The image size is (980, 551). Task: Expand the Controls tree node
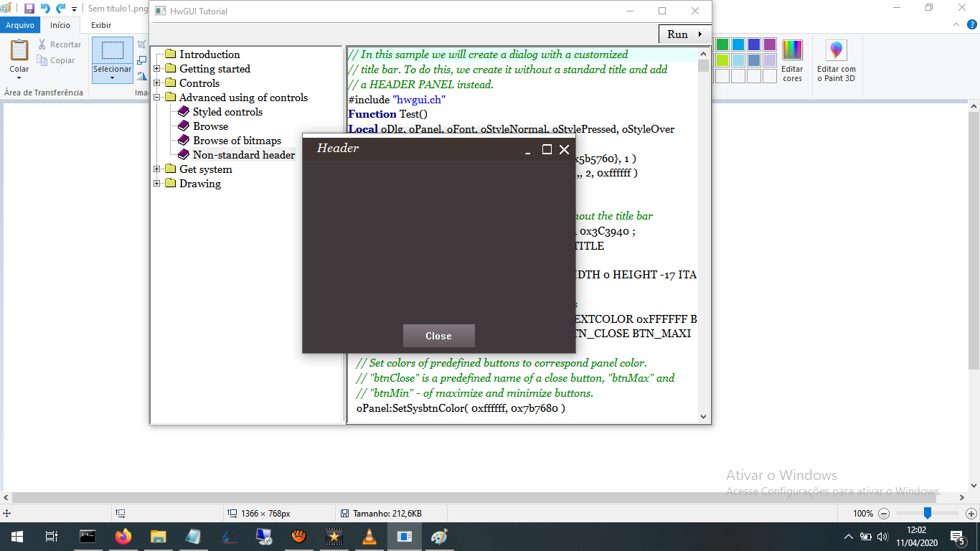[x=157, y=83]
